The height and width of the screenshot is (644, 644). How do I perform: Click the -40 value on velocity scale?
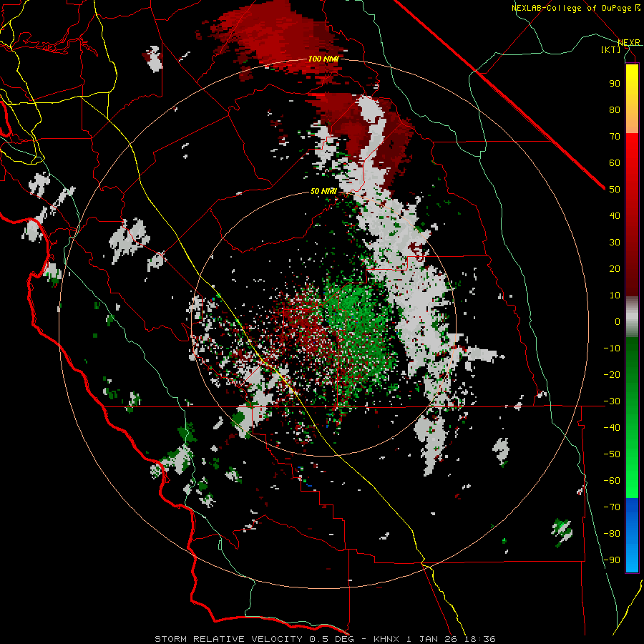[x=612, y=428]
